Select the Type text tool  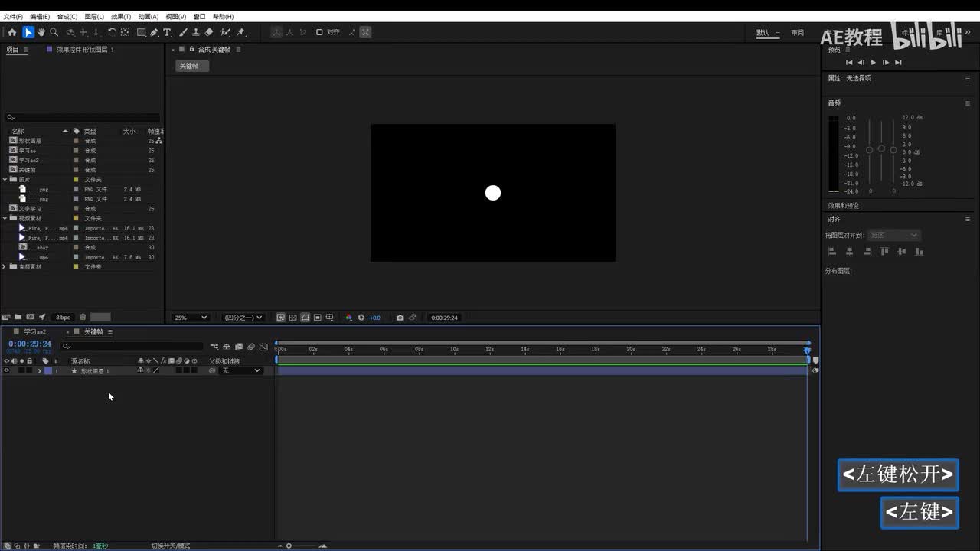tap(167, 32)
